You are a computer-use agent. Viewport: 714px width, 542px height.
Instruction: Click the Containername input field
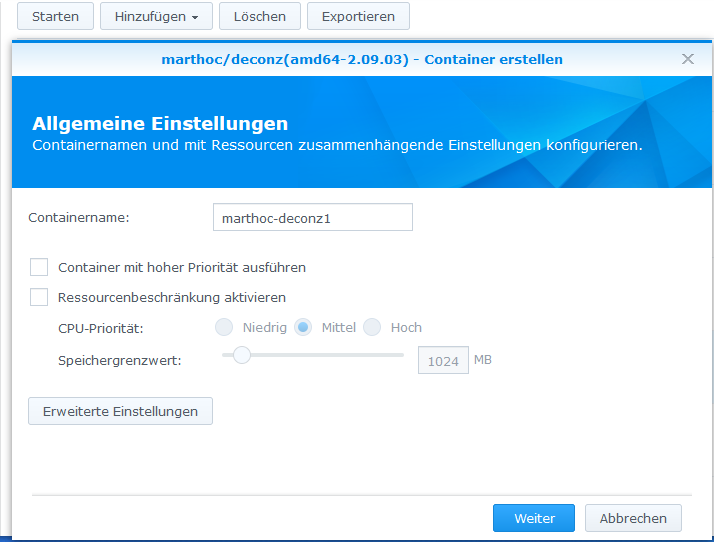tap(313, 217)
